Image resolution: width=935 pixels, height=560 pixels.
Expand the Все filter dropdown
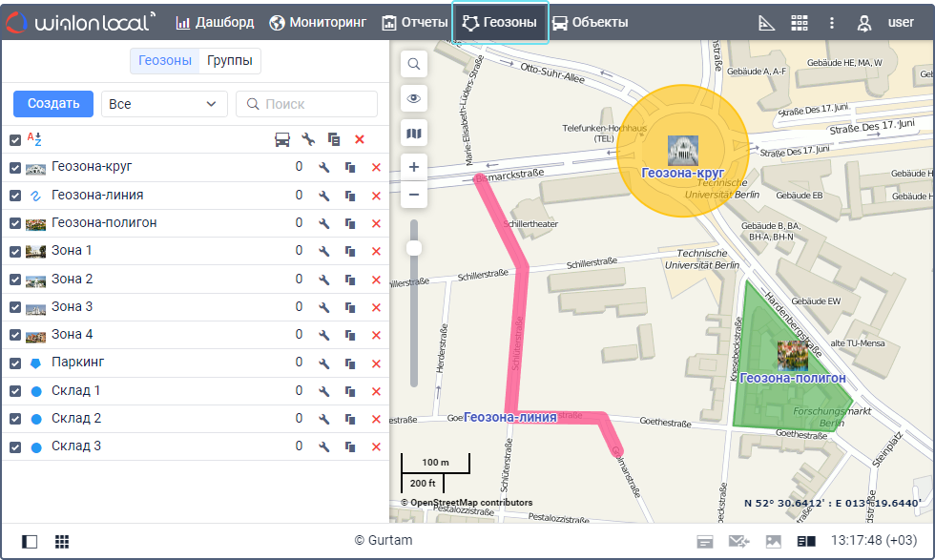pyautogui.click(x=164, y=104)
